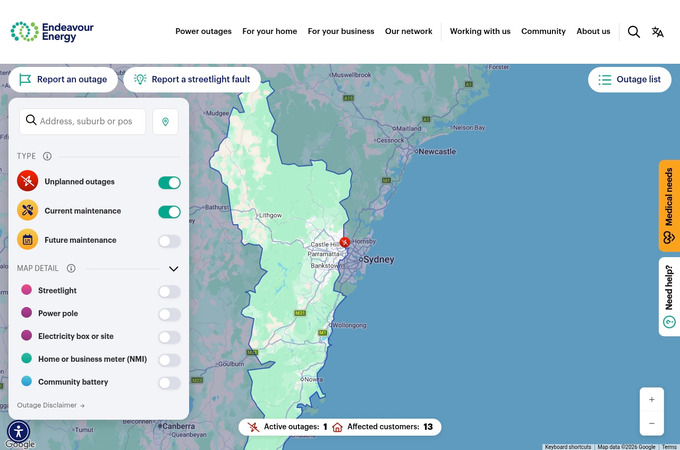Click Report a streetlight fault button
Viewport: 680px width, 450px height.
coord(192,79)
